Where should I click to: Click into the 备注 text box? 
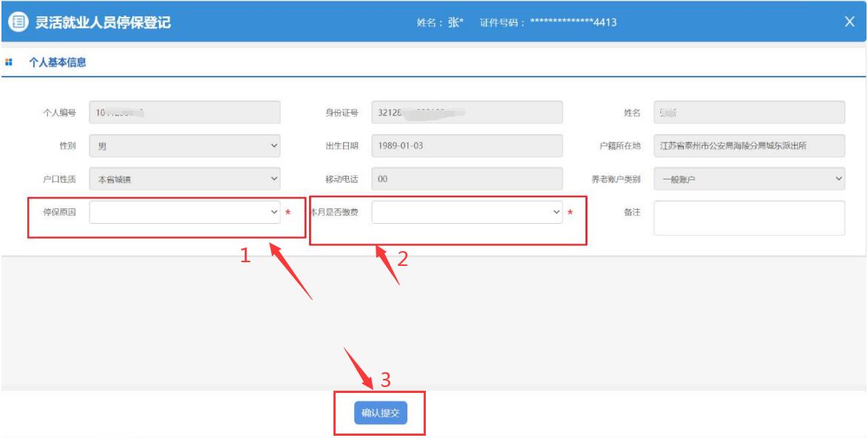(x=749, y=217)
